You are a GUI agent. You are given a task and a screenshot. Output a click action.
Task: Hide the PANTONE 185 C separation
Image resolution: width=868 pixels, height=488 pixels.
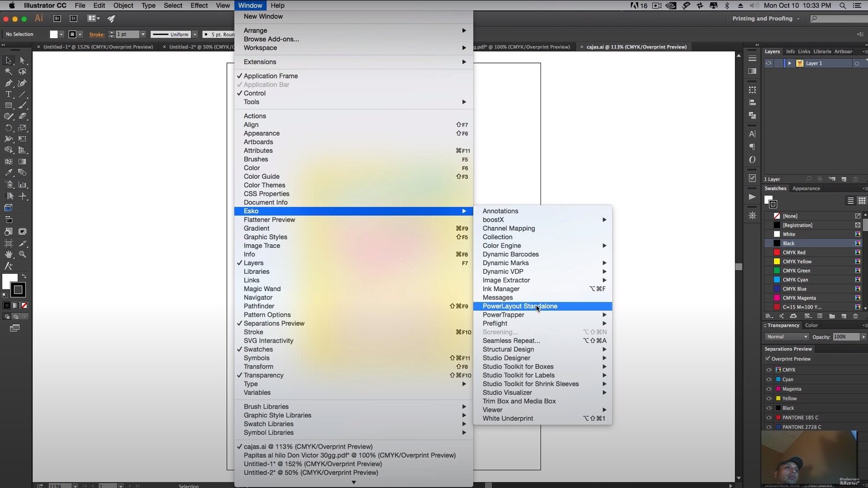pyautogui.click(x=769, y=417)
